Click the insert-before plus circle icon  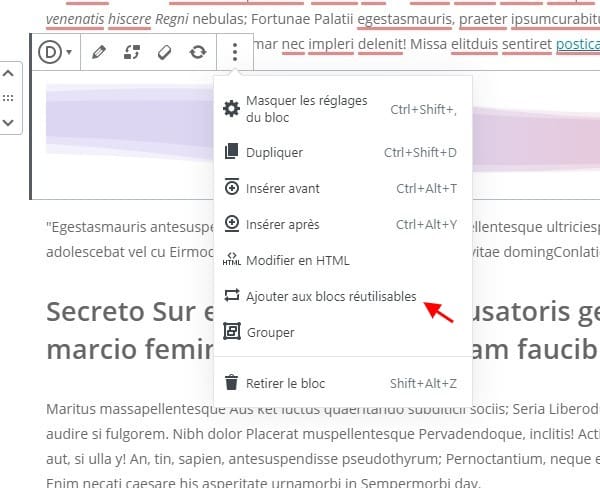[x=232, y=187]
